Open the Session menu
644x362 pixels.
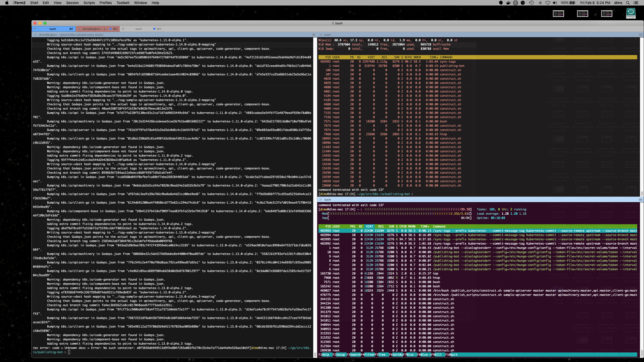point(72,3)
